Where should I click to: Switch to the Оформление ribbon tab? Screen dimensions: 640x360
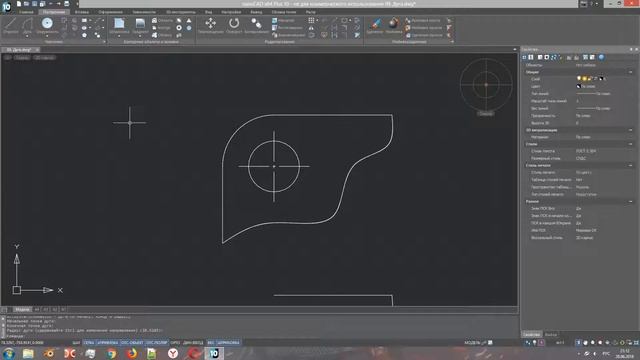click(110, 12)
